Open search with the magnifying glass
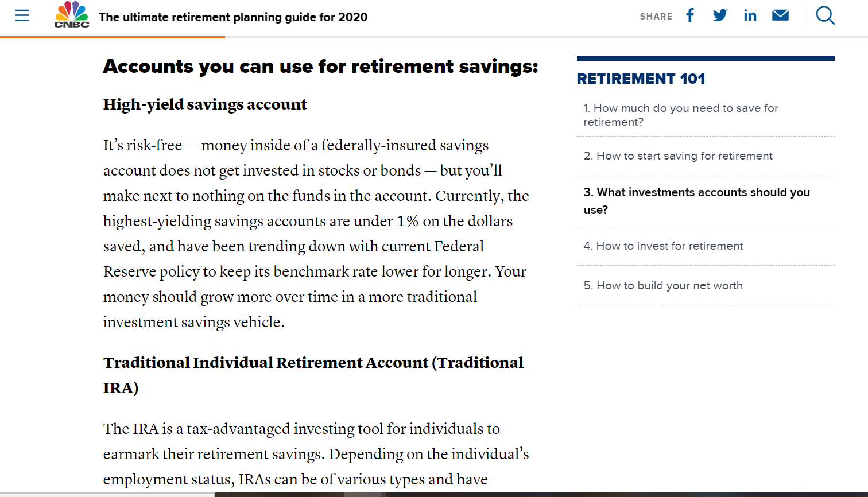The height and width of the screenshot is (497, 868). point(825,15)
